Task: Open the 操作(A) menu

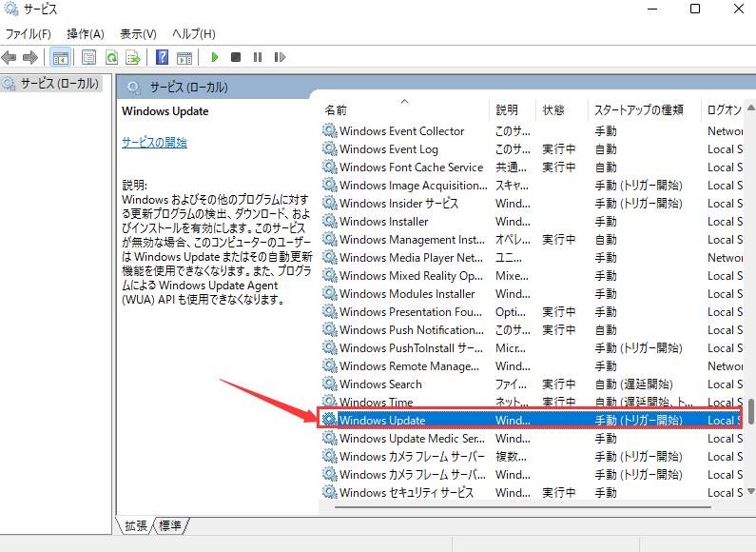Action: click(x=86, y=34)
